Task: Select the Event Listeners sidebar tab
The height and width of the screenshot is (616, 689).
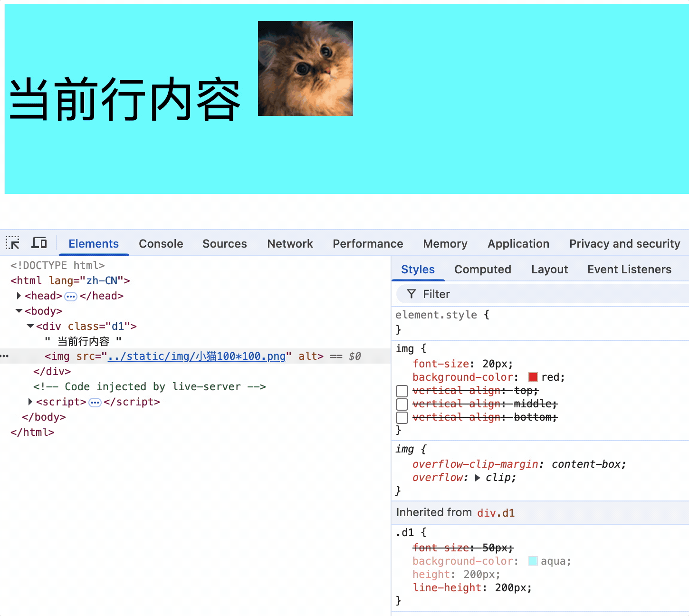Action: coord(629,269)
